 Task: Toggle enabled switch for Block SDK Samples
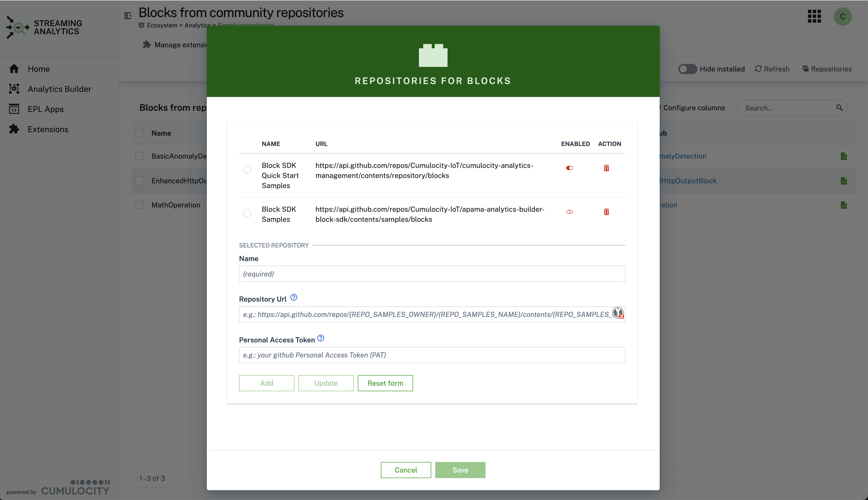[570, 212]
